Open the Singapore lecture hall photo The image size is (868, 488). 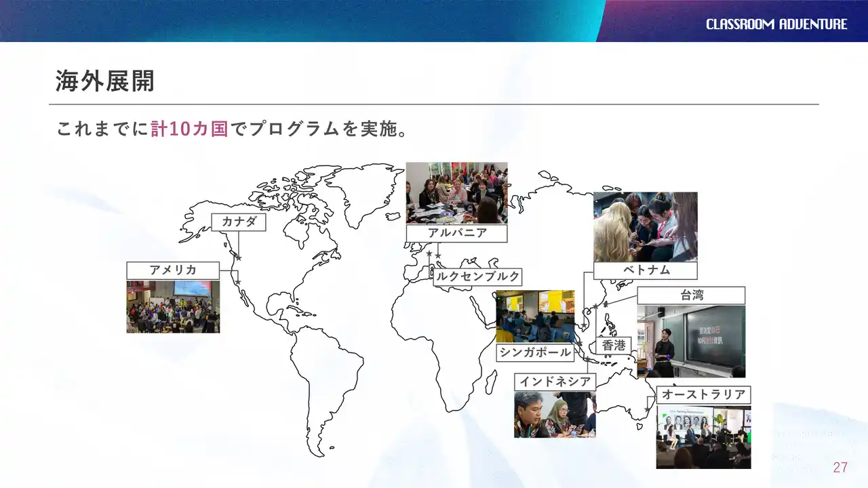pos(535,317)
